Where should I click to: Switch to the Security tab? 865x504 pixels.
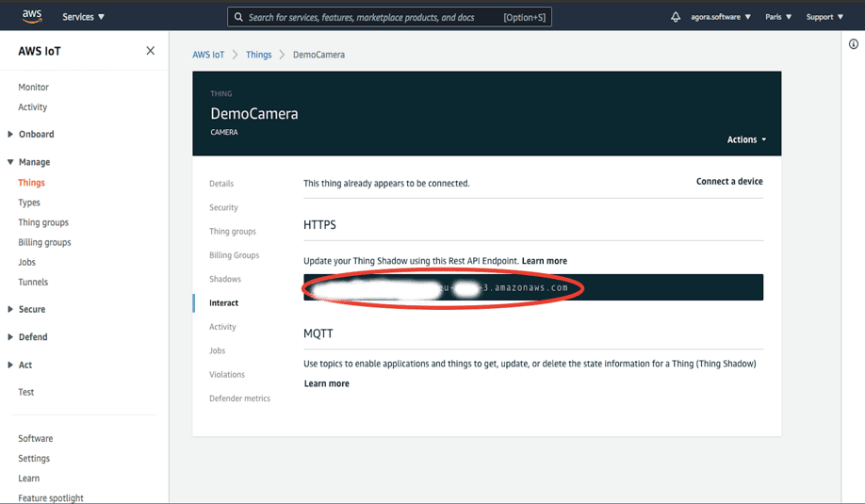pyautogui.click(x=223, y=207)
